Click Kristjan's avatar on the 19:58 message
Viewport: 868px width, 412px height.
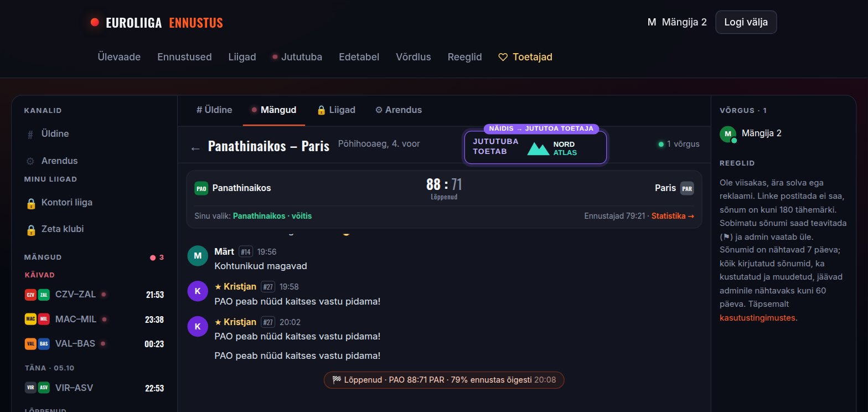coord(198,291)
